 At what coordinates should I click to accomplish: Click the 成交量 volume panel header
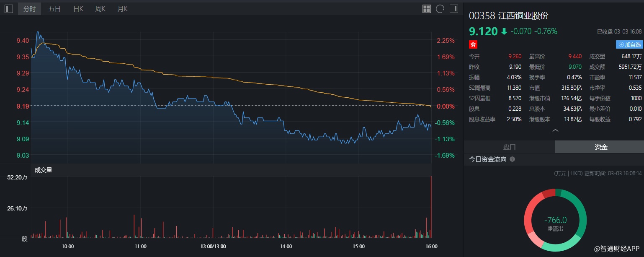[44, 170]
